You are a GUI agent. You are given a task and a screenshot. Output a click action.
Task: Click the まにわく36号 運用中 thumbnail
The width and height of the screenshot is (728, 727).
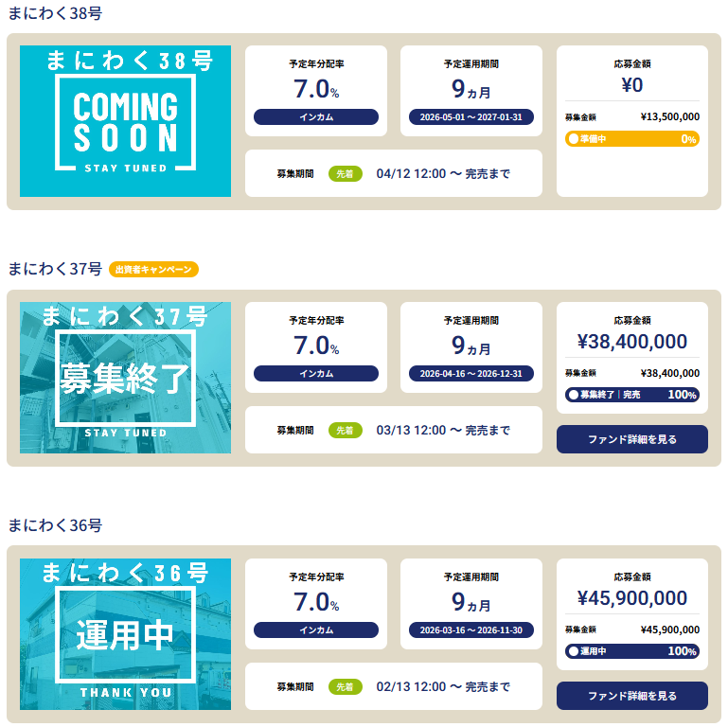(125, 634)
